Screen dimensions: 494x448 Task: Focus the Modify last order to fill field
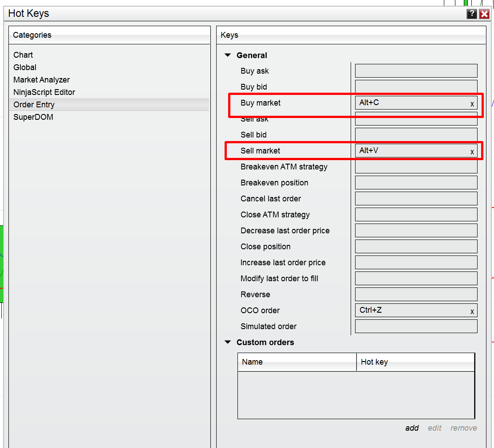click(416, 278)
